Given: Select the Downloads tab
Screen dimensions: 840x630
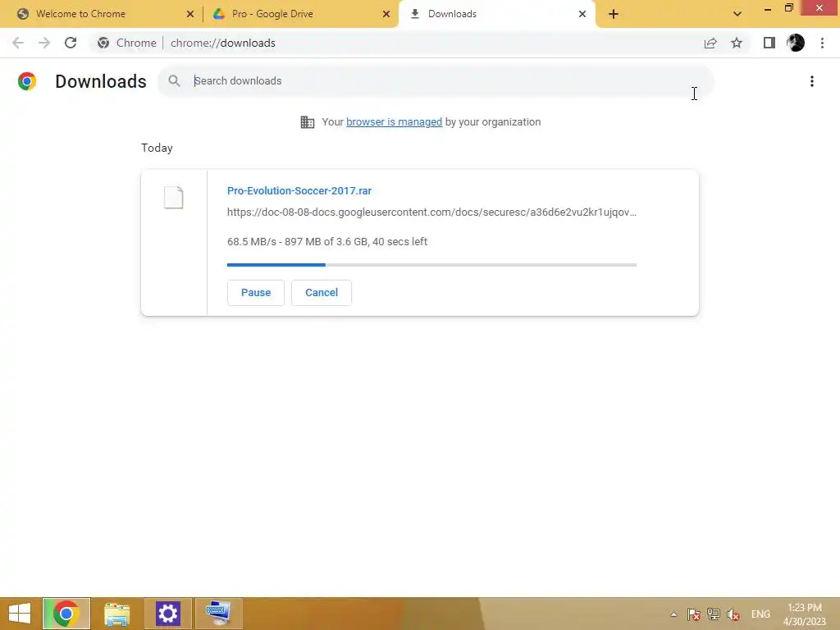Looking at the screenshot, I should point(497,14).
